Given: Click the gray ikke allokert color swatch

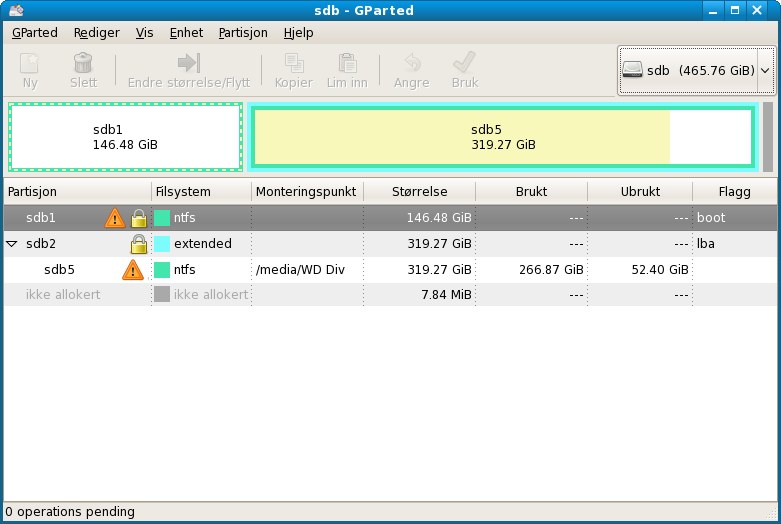Looking at the screenshot, I should (x=162, y=294).
